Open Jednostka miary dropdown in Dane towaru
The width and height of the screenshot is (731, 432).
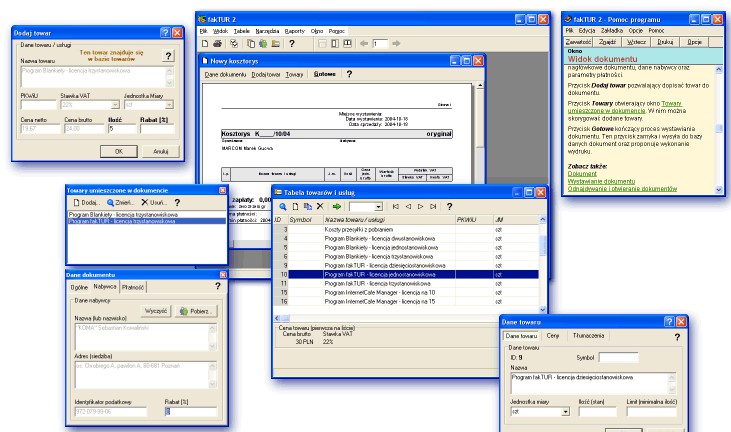coord(565,412)
